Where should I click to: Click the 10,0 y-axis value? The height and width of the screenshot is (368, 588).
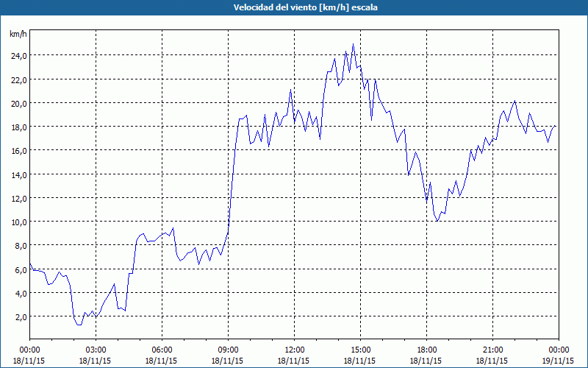coord(18,222)
